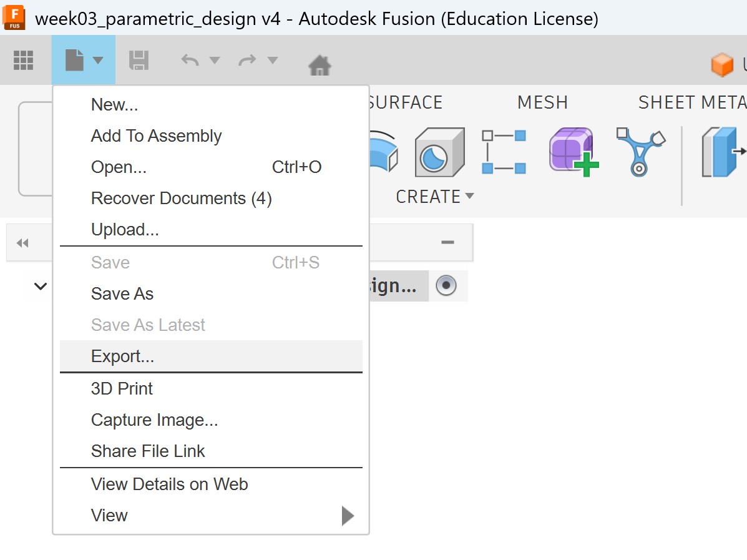Click the Rectangular Pattern tool icon
Screen dimensions: 747x560
[504, 152]
